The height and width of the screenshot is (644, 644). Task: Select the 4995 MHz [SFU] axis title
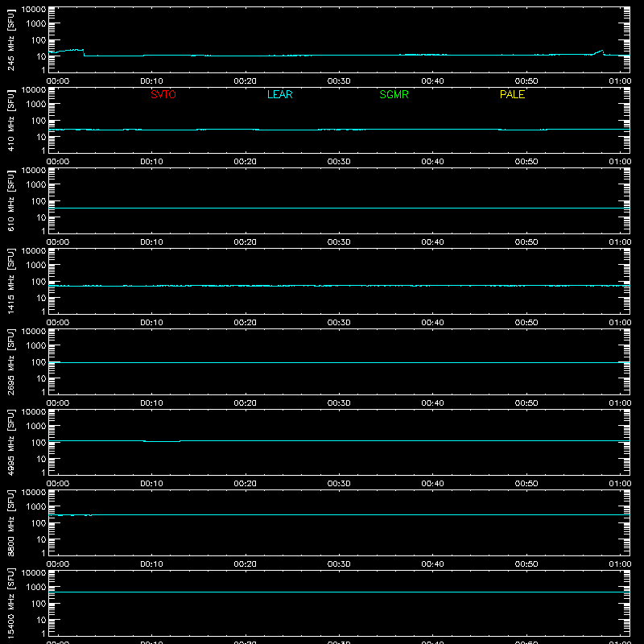click(10, 442)
